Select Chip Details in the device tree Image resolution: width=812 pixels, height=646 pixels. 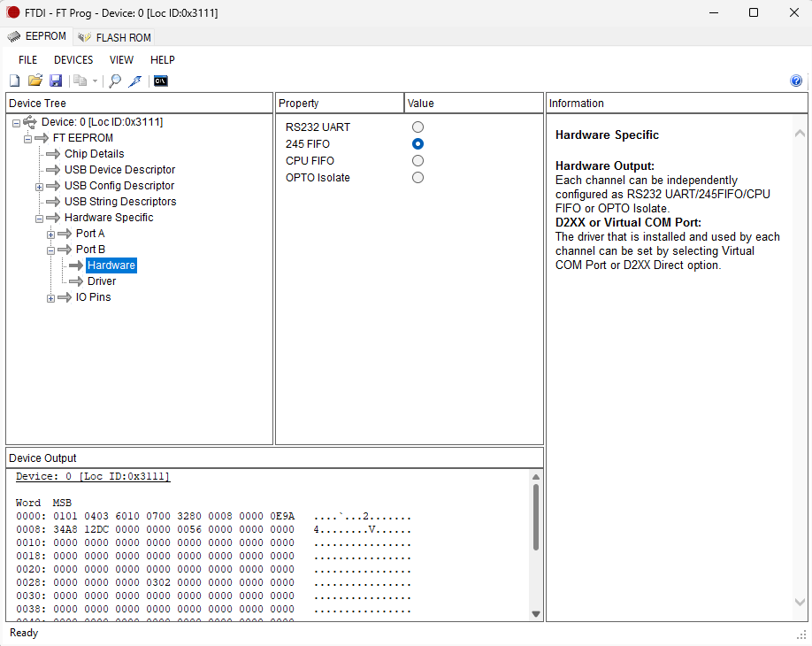94,154
